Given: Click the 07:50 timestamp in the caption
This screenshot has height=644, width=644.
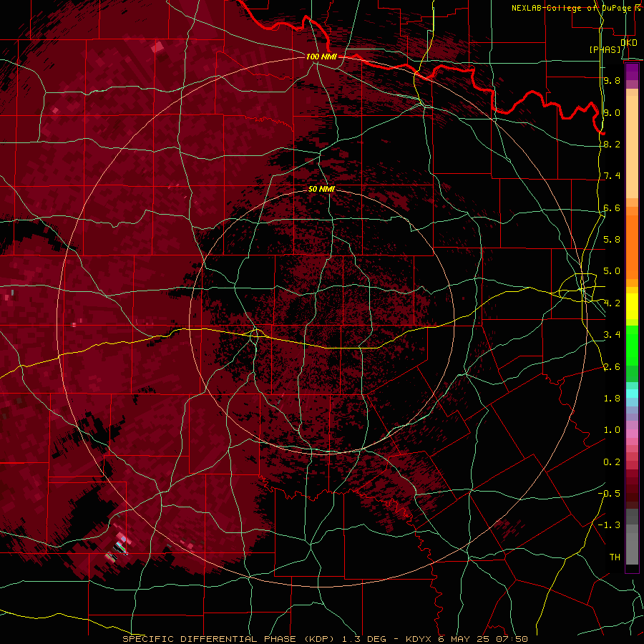Looking at the screenshot, I should click(x=512, y=639).
